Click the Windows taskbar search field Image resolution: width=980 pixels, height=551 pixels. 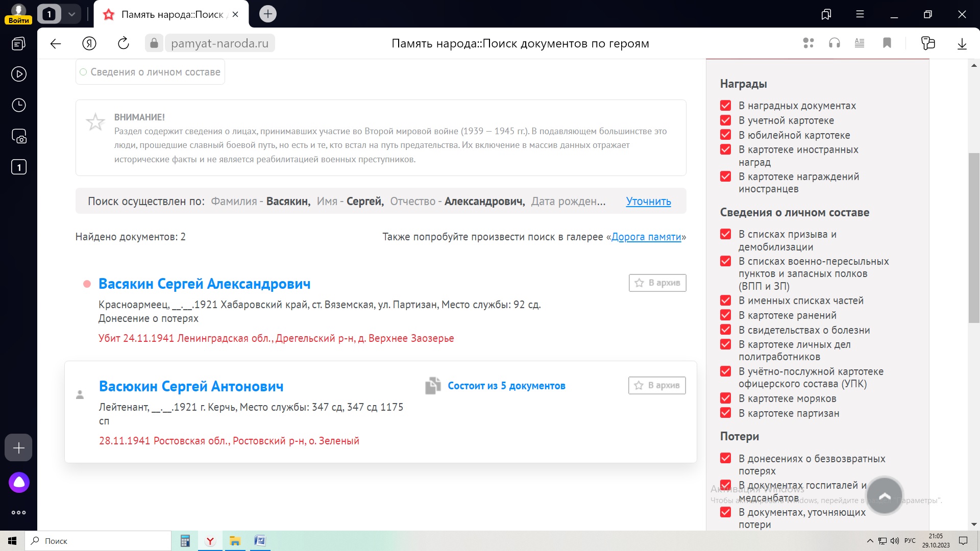point(100,541)
